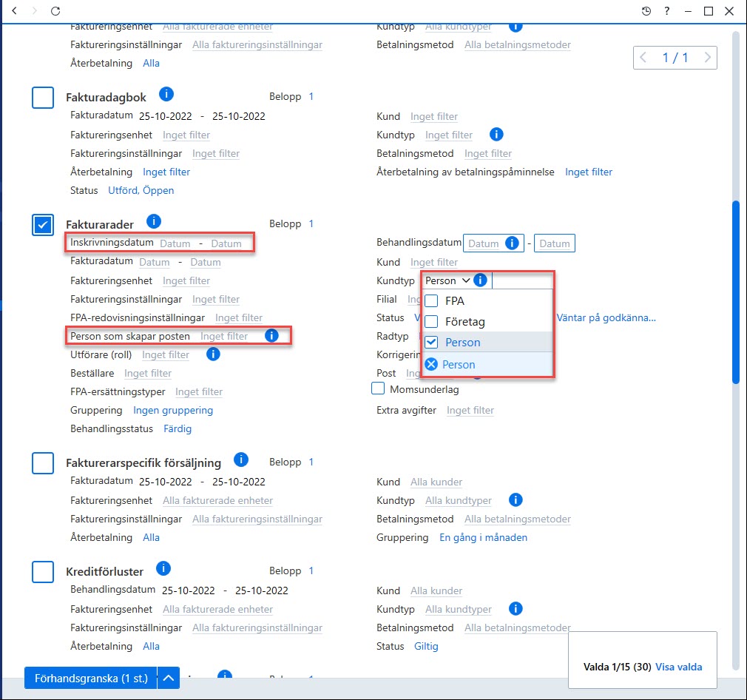Tick the Fakturadagbok report checkbox
This screenshot has height=700, width=747.
tap(43, 98)
